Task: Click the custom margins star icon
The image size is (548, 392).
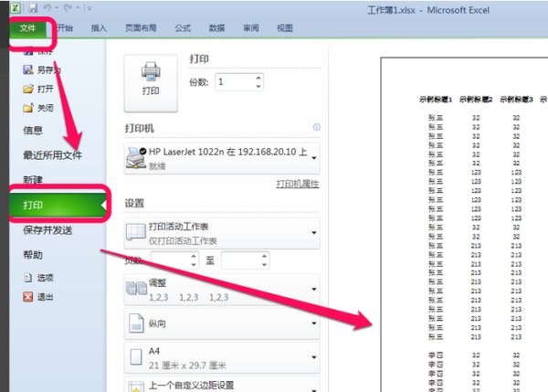Action: tap(136, 387)
